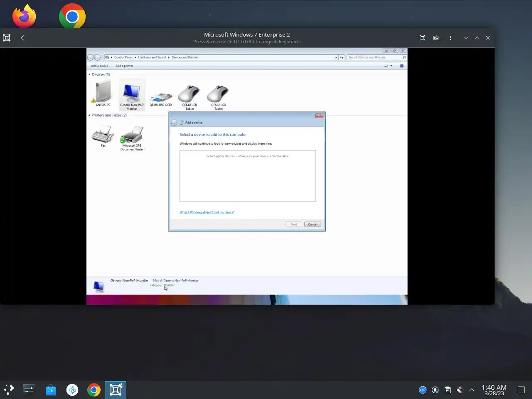Show hidden system tray icons
Screen dimensions: 532x399
coord(472,390)
